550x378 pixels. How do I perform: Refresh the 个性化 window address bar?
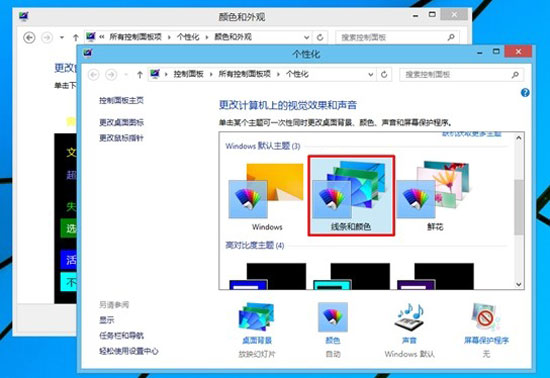click(384, 74)
